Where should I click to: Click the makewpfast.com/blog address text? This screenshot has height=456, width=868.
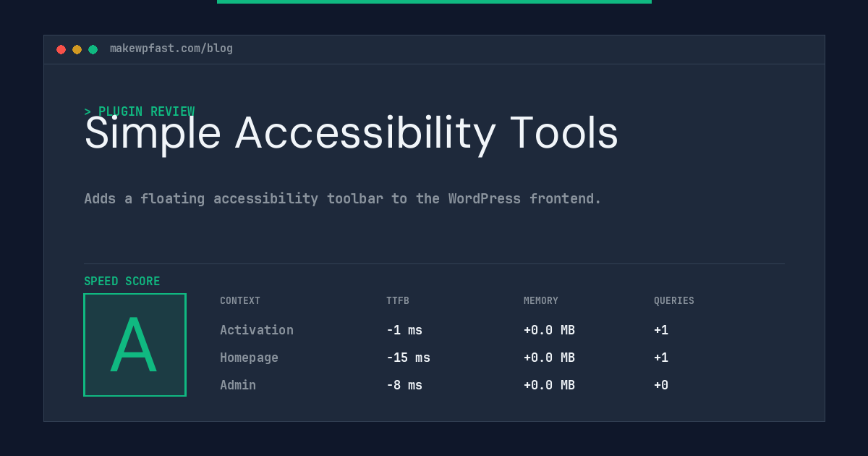point(171,48)
